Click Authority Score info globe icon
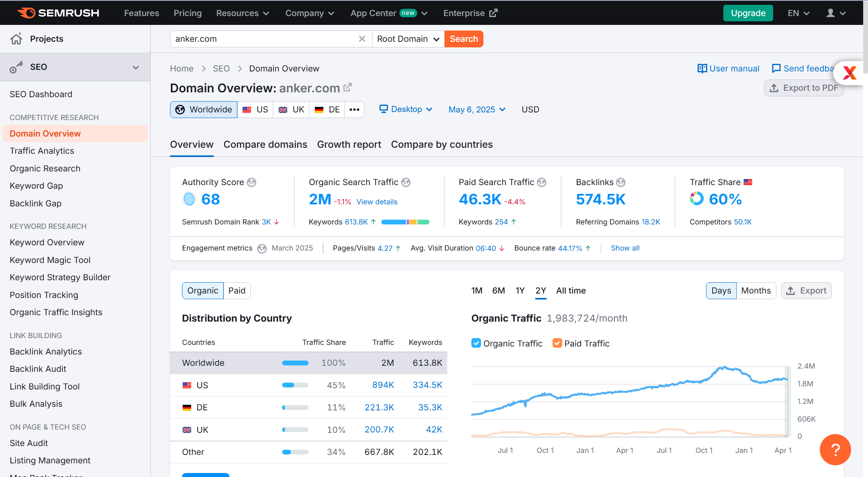This screenshot has width=868, height=477. coord(252,182)
